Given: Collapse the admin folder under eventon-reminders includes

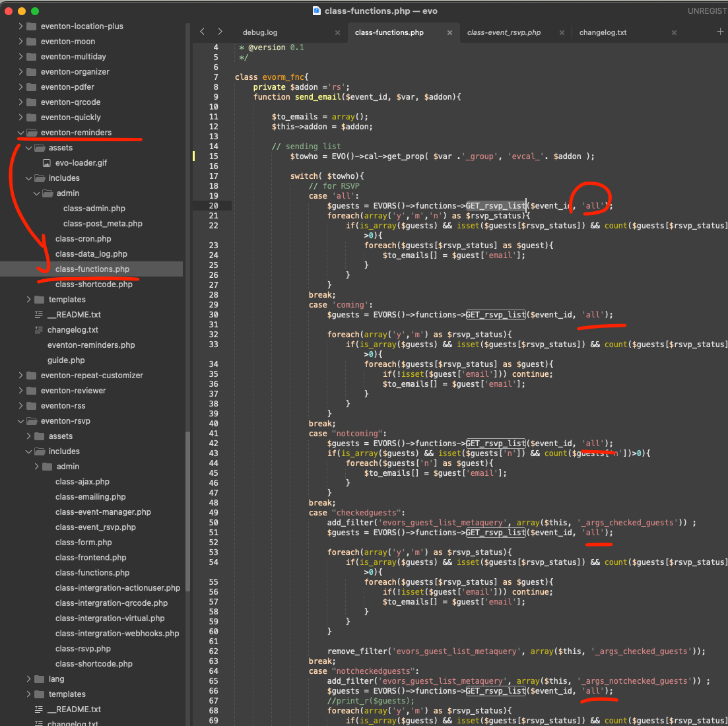Looking at the screenshot, I should click(36, 193).
